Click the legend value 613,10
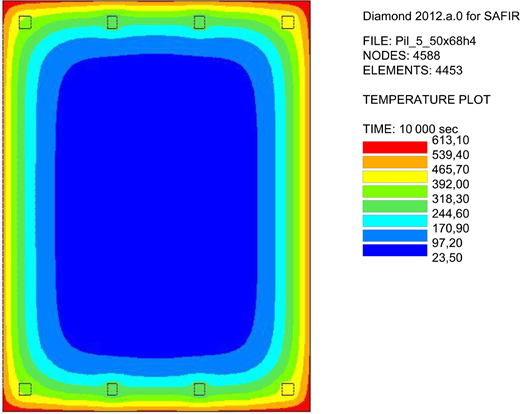The width and height of the screenshot is (520, 414). [x=450, y=140]
